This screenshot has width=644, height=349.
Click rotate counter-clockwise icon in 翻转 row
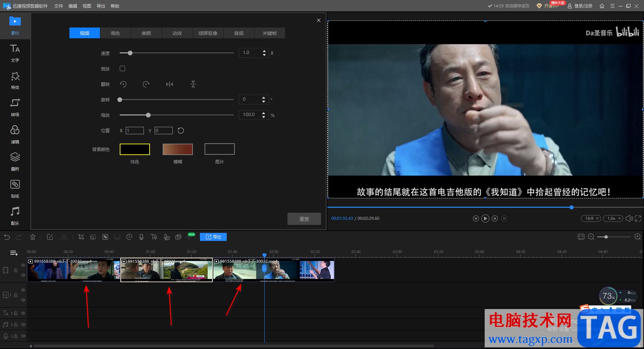[x=123, y=84]
